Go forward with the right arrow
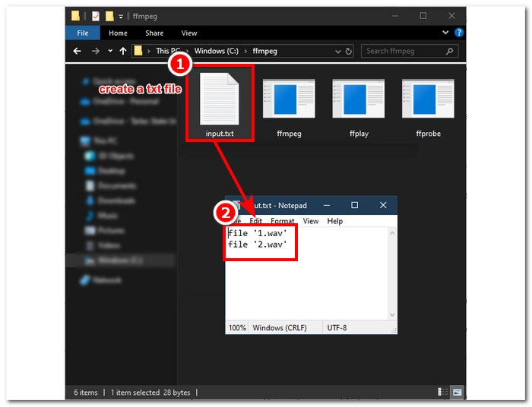 96,51
